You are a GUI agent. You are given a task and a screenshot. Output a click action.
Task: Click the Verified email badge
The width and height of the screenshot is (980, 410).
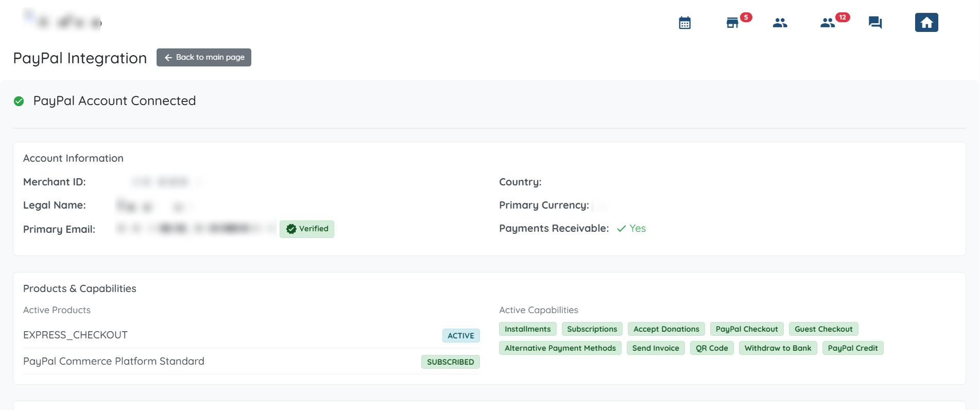[x=307, y=229]
